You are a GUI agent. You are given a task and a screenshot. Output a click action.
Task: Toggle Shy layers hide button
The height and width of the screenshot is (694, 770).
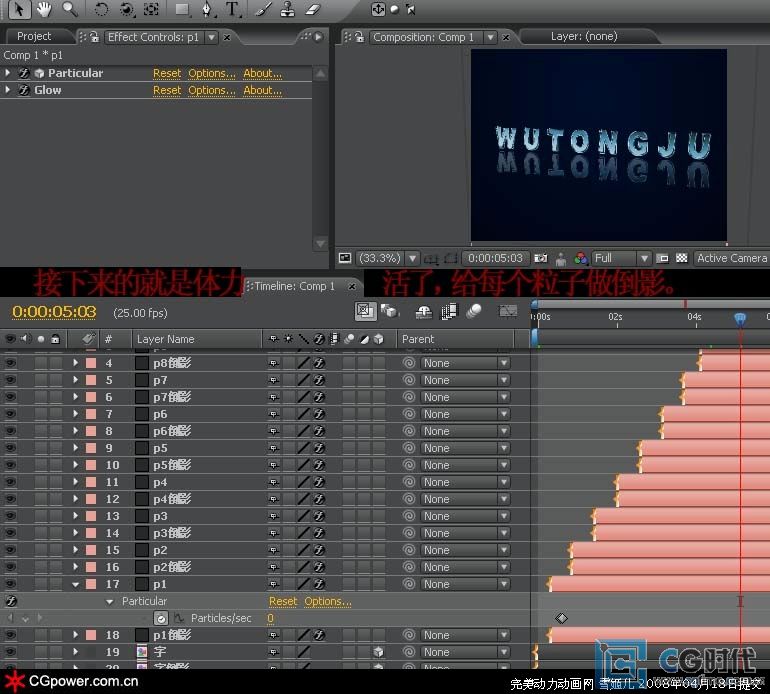[423, 312]
